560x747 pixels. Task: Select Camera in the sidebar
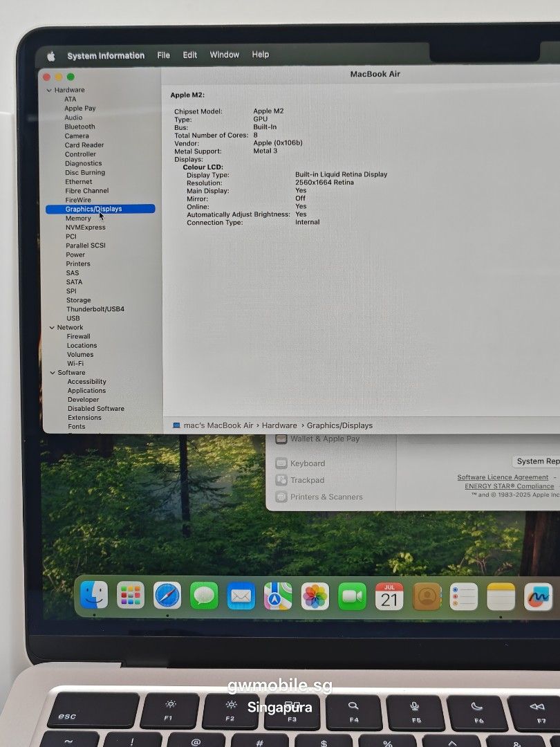(77, 136)
